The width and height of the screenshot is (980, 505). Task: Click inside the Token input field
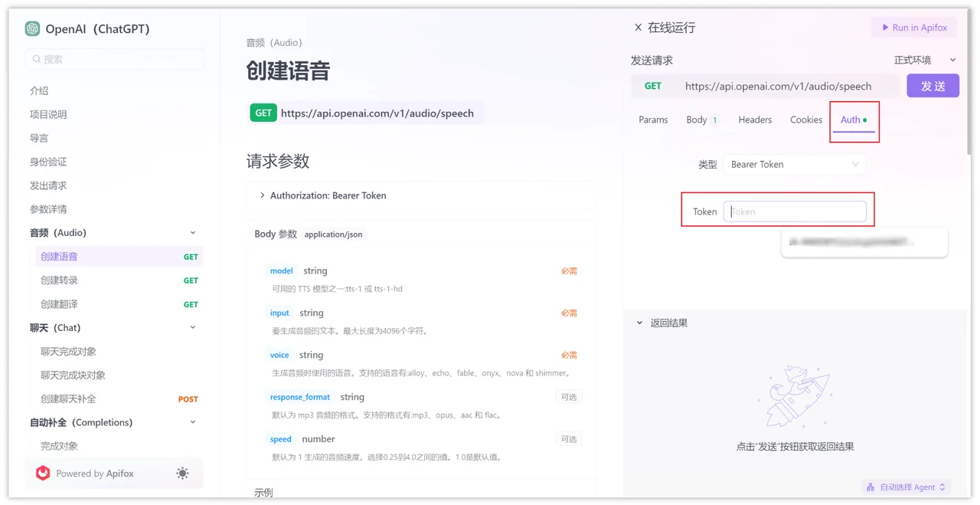coord(796,211)
